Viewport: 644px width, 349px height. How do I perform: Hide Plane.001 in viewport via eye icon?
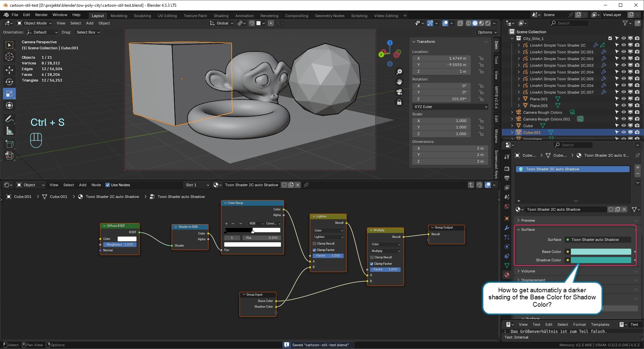tap(624, 99)
